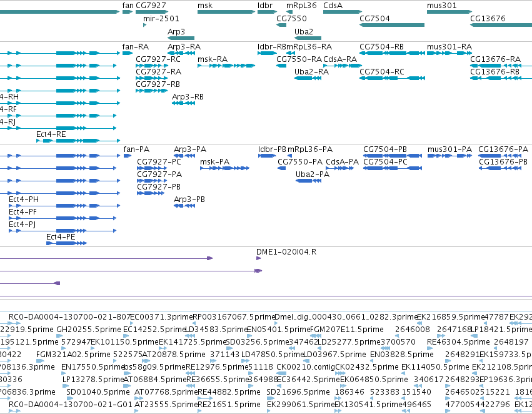
Task: Select the CG13676 gene label
Action: [x=488, y=18]
